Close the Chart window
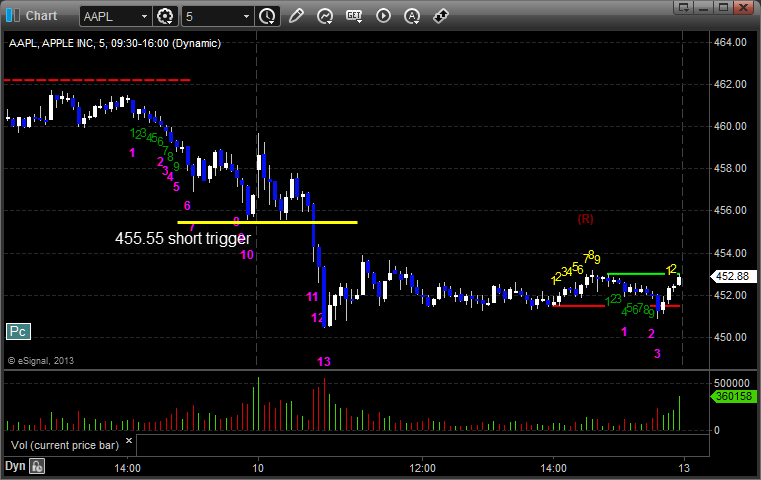 744,7
